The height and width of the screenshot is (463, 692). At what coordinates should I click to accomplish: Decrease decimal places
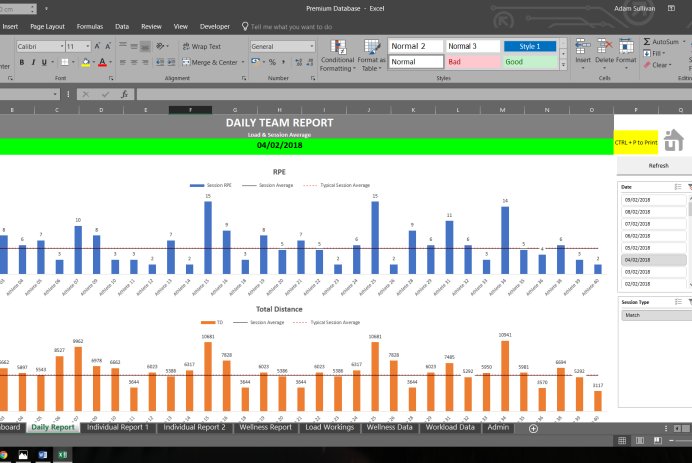[x=310, y=62]
